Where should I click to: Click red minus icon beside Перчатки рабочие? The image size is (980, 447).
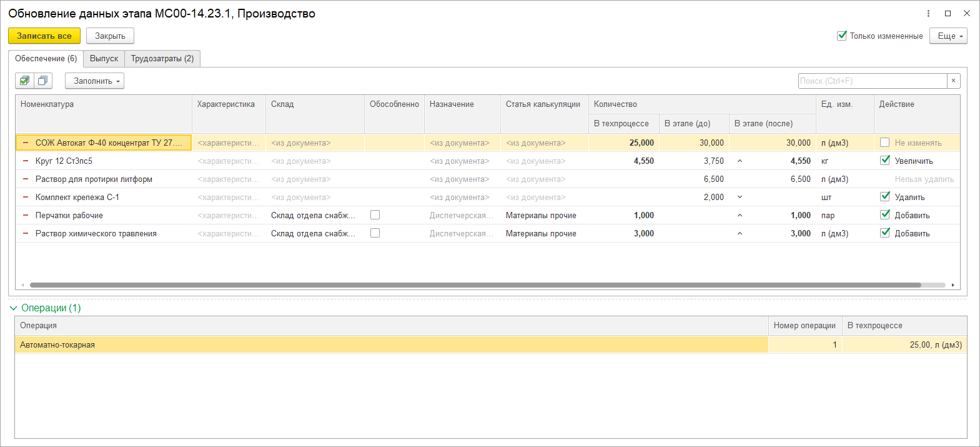26,215
